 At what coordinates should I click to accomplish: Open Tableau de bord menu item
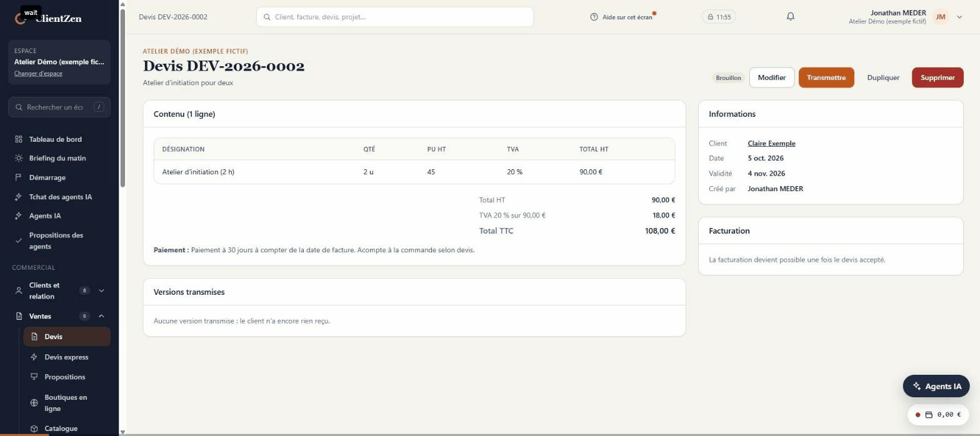pos(59,139)
